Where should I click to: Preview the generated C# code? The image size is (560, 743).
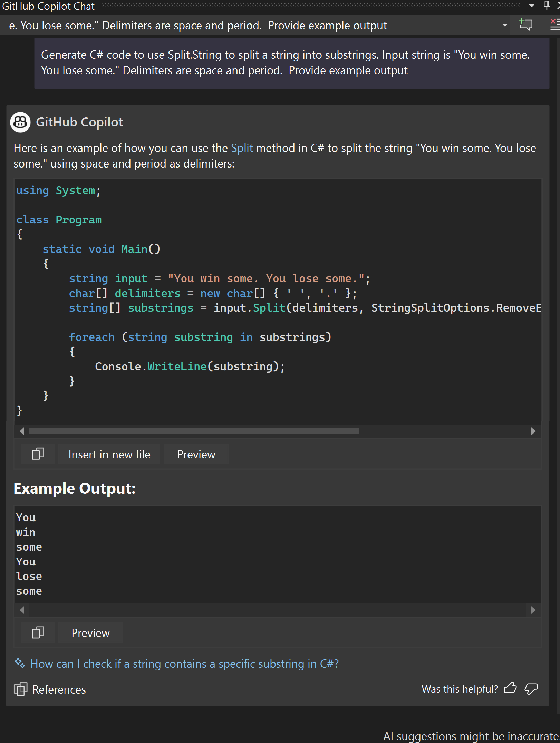click(196, 454)
